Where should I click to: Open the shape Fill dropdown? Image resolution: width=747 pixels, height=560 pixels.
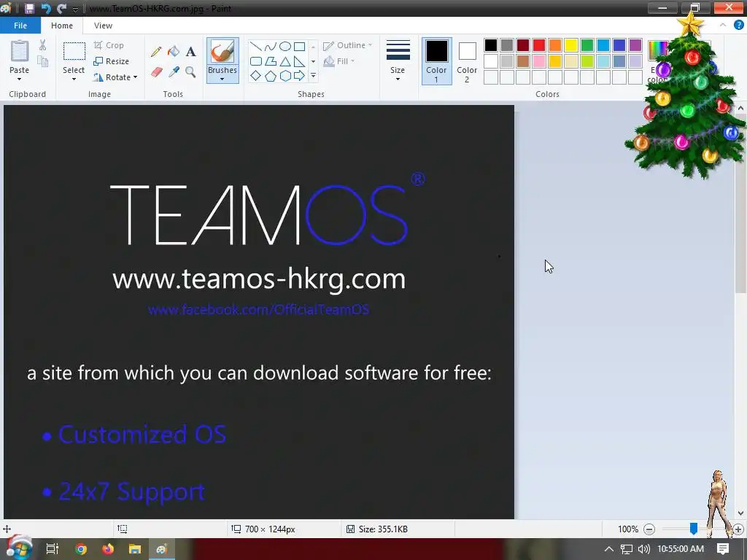point(339,61)
